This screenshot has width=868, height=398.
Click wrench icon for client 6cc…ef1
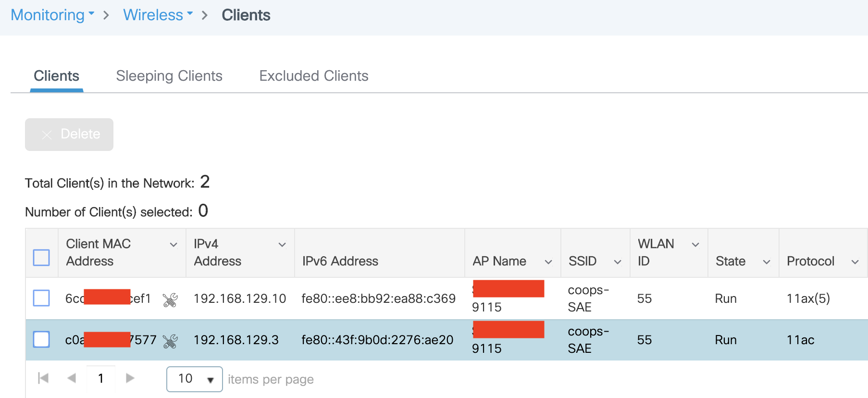pos(170,300)
